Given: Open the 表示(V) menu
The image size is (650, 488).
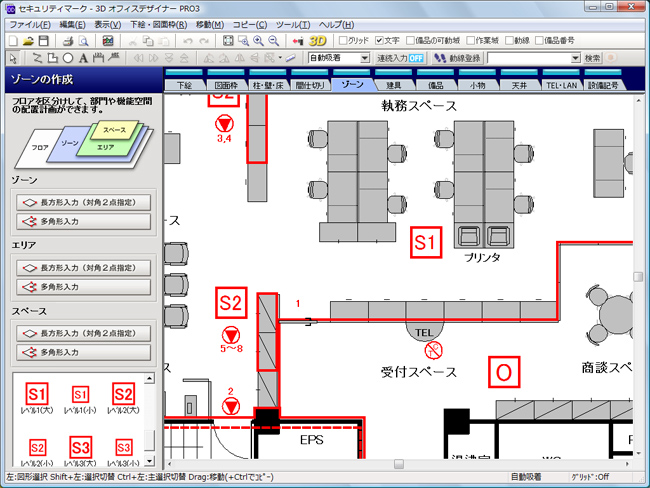Looking at the screenshot, I should 108,25.
